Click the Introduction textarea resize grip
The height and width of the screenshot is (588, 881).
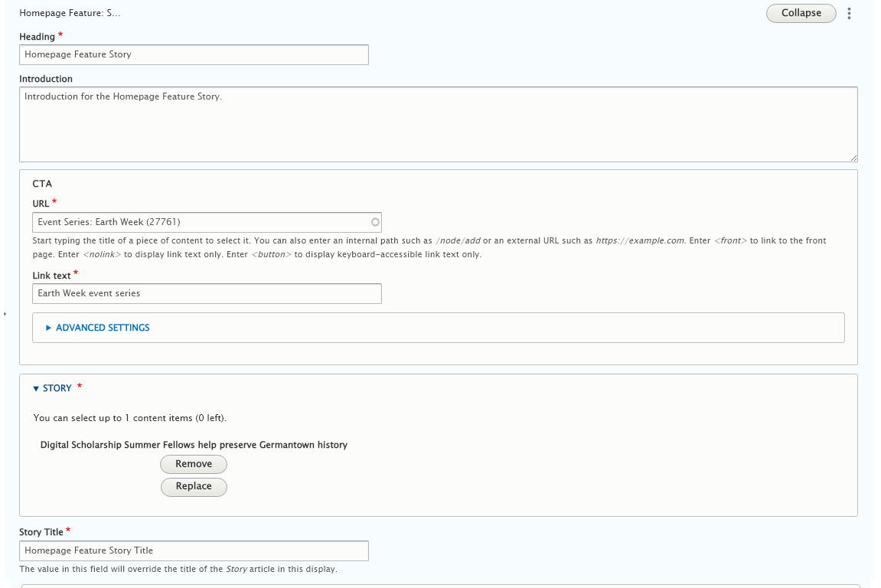(854, 158)
